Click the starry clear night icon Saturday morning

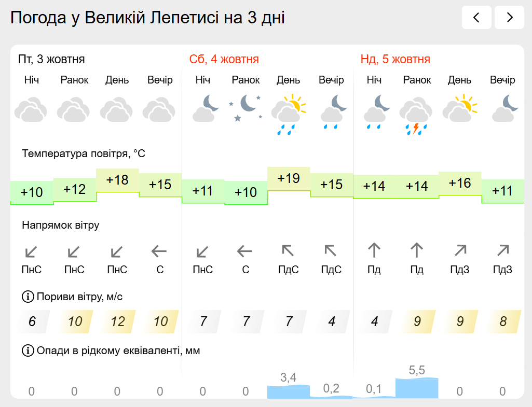[x=245, y=108]
